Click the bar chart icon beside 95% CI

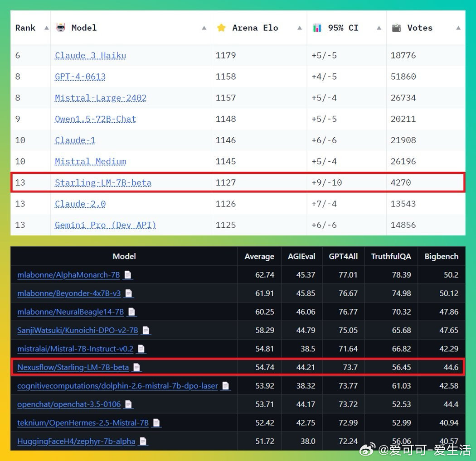pos(317,28)
